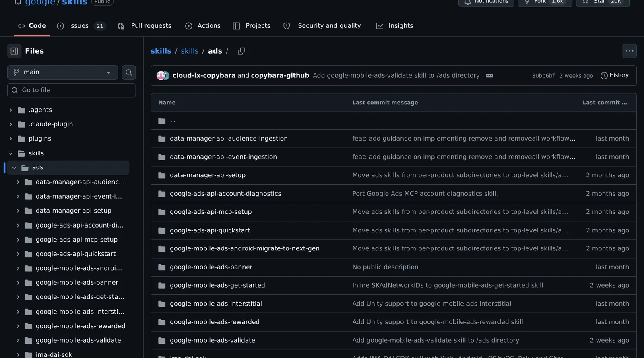This screenshot has height=358, width=644.
Task: Click the skills root breadcrumb link
Action: (161, 51)
